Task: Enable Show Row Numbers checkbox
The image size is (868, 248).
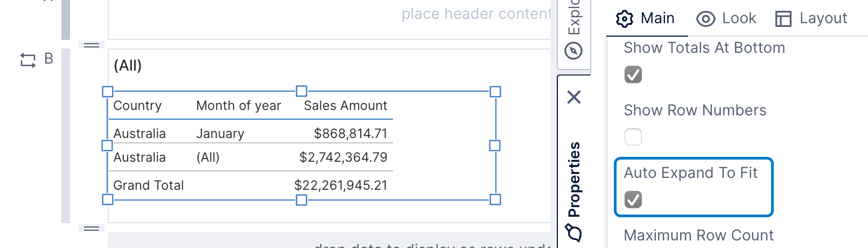Action: [x=633, y=137]
